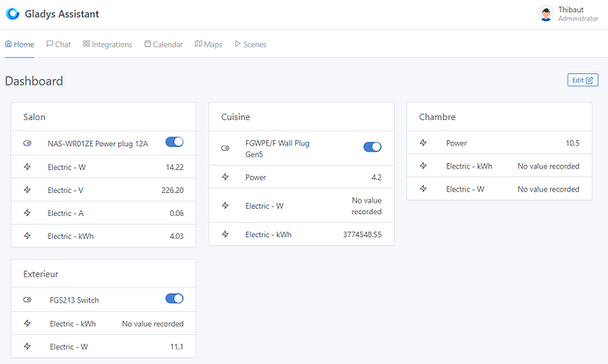Click the lightning icon for Salon Electric - W
This screenshot has height=364, width=608.
27,167
